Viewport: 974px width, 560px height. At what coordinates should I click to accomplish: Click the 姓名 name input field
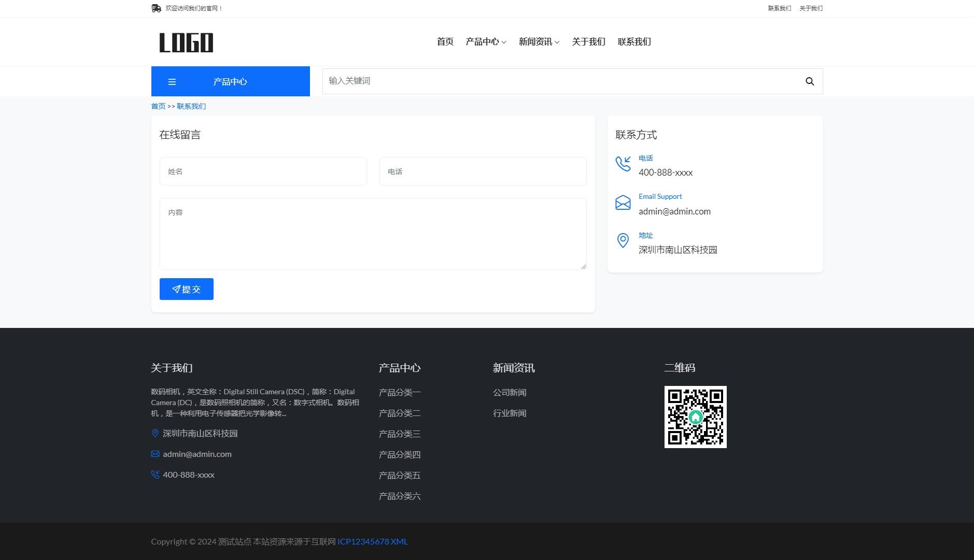(262, 171)
